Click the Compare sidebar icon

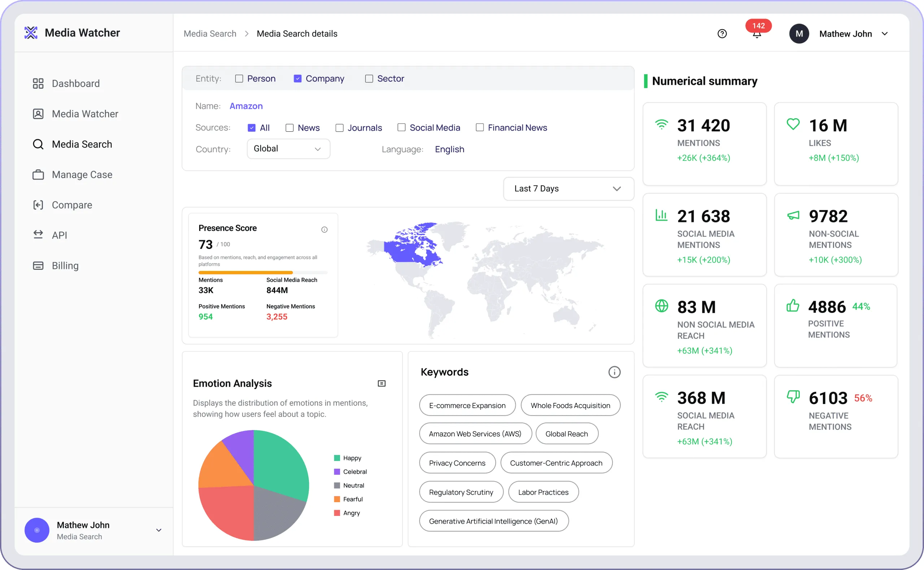(x=38, y=205)
